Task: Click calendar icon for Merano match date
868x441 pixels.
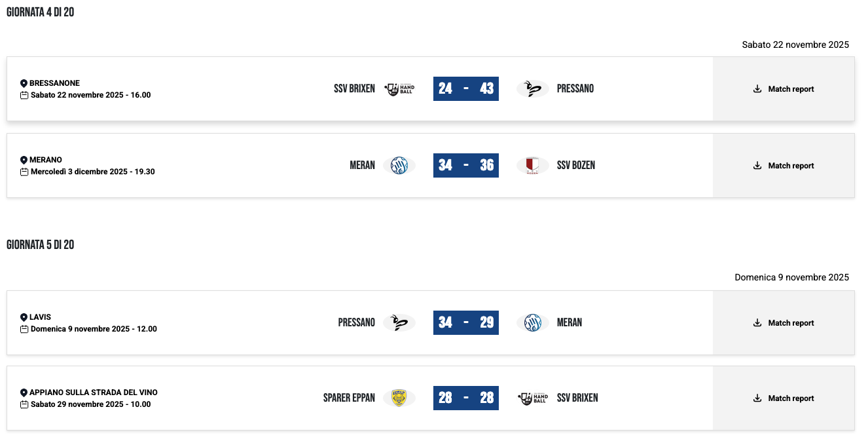Action: pos(24,172)
